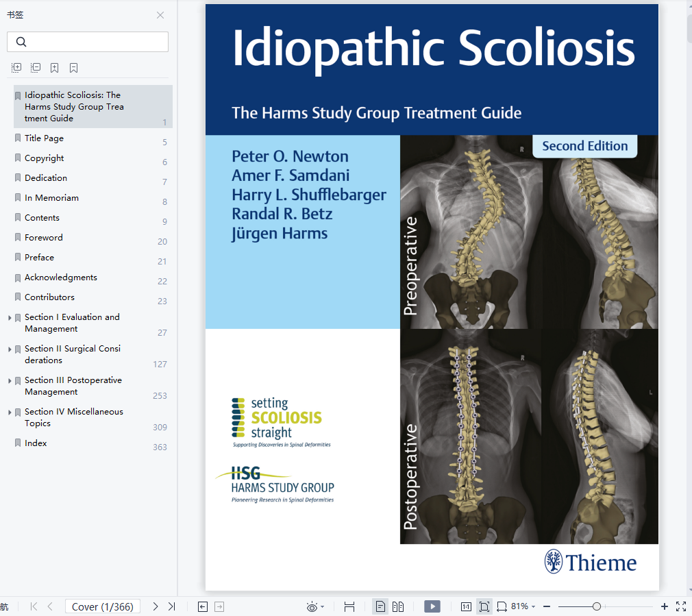Open the Index bookmark

[x=36, y=443]
